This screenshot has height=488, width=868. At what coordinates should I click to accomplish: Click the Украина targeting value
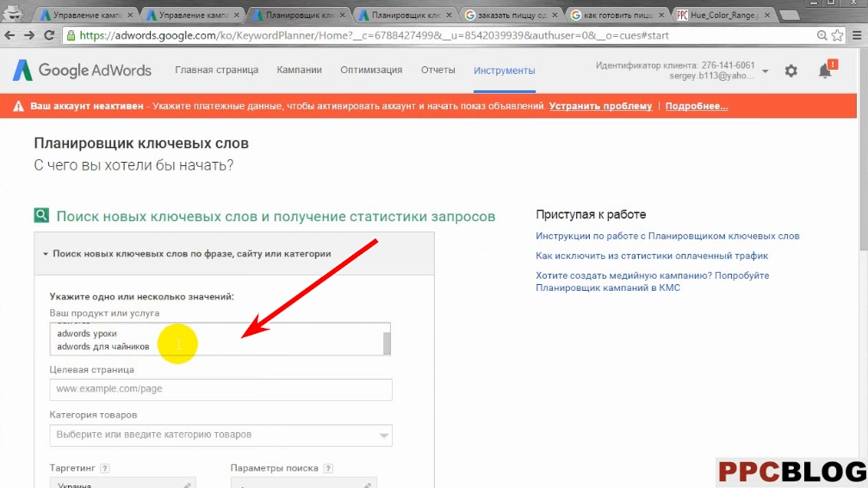tap(74, 485)
